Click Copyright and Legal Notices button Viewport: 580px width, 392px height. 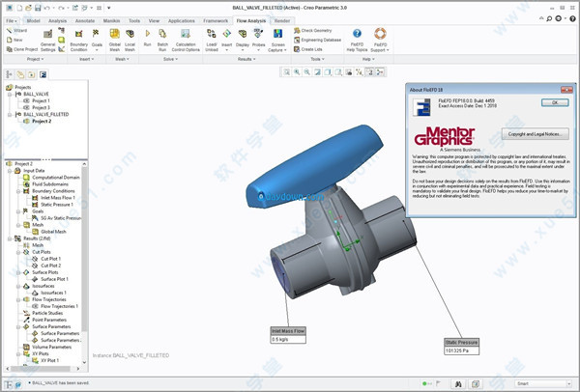click(532, 133)
